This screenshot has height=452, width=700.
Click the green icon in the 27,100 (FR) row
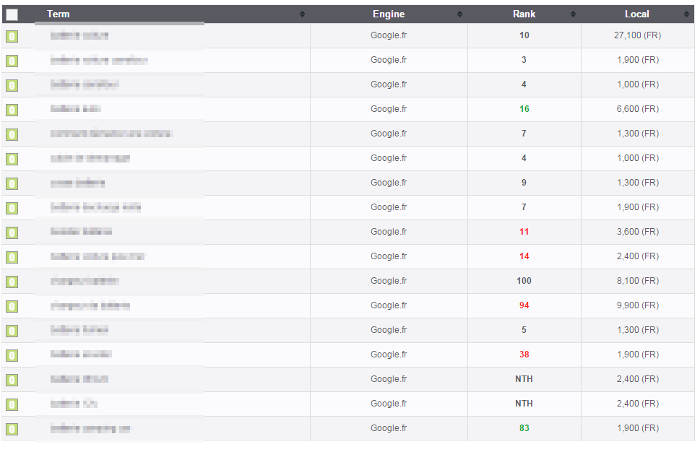[x=12, y=36]
